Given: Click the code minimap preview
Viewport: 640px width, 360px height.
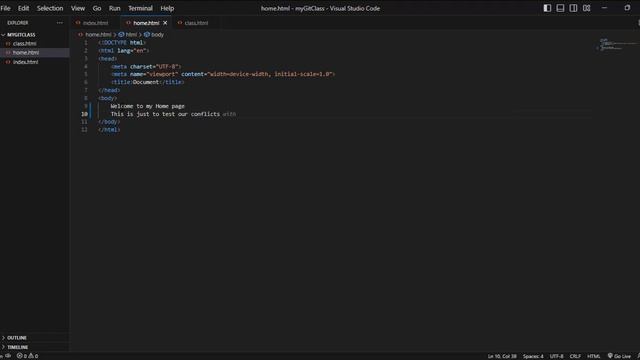Looking at the screenshot, I should pyautogui.click(x=616, y=44).
